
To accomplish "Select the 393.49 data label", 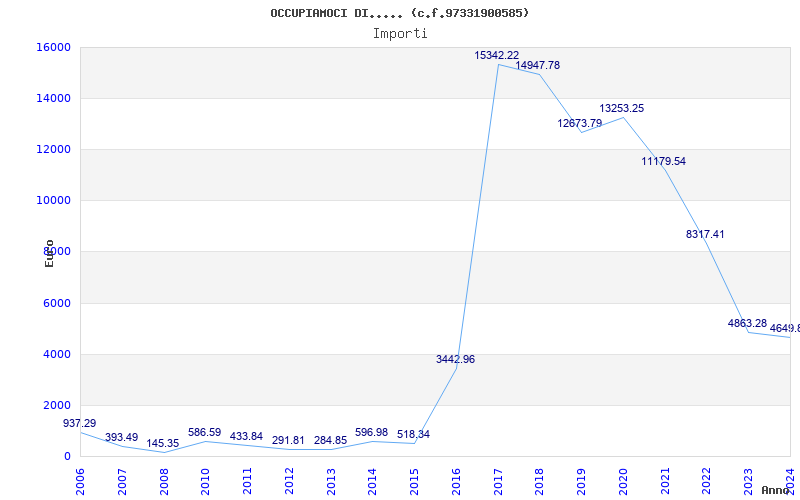I will point(121,437).
